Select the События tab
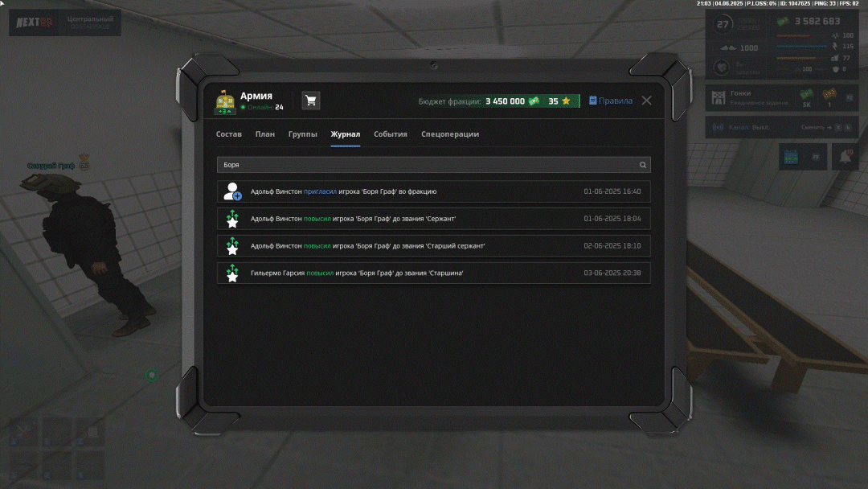Image resolution: width=868 pixels, height=489 pixels. 391,134
